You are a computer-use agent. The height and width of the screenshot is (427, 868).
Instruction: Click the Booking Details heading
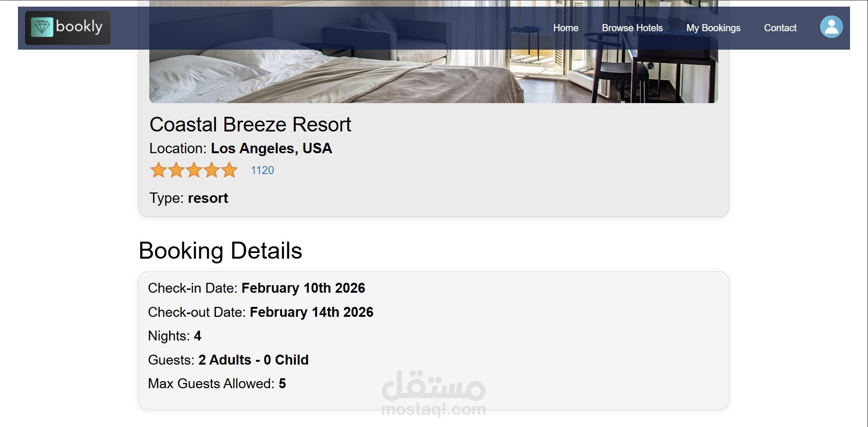pos(220,251)
